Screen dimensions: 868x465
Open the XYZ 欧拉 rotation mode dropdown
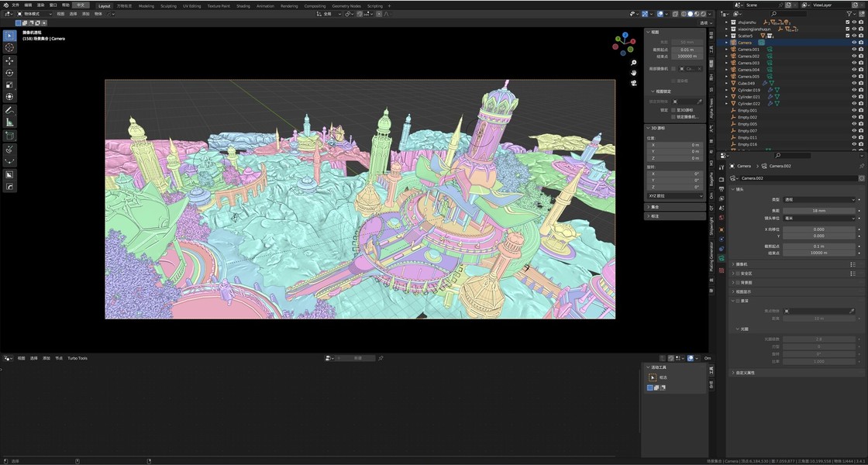point(675,196)
